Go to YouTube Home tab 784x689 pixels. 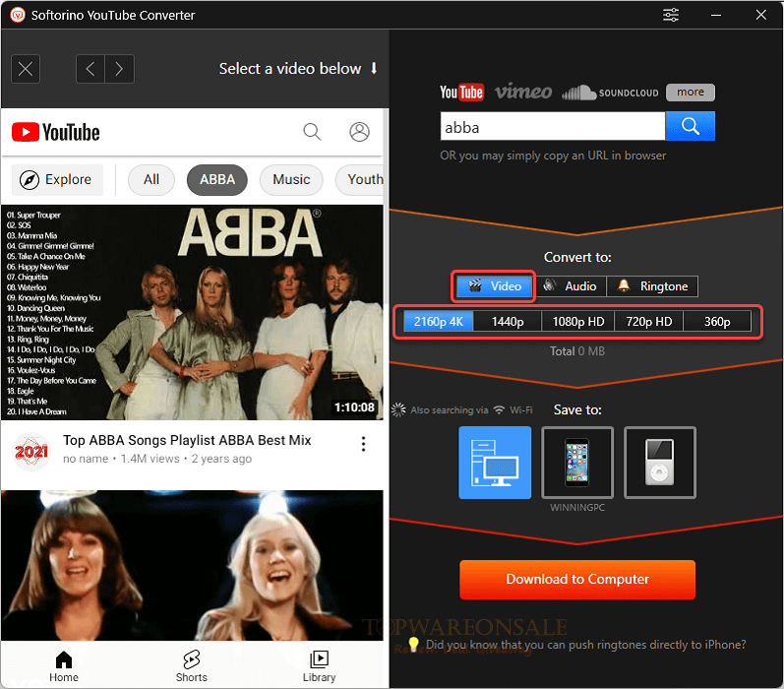coord(64,666)
